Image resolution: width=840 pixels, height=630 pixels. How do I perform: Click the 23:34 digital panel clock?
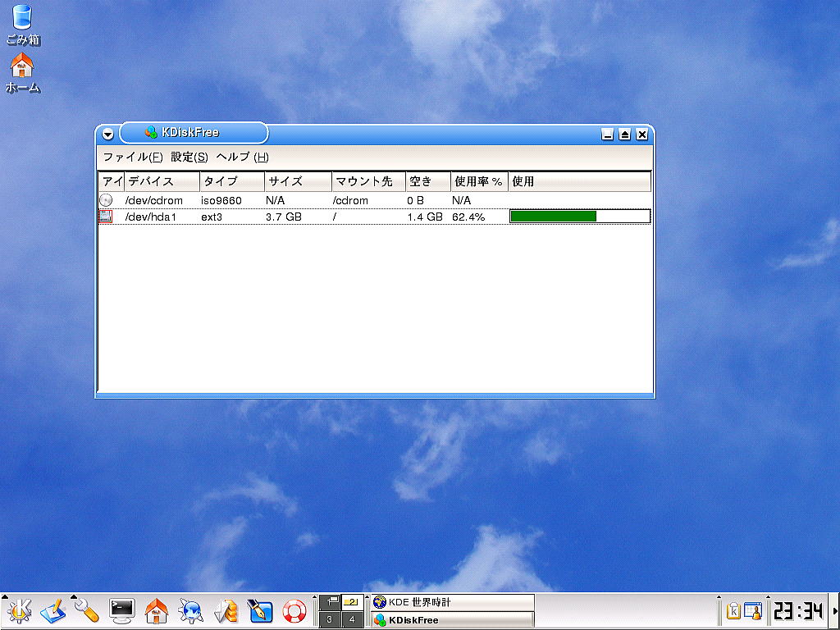tap(798, 611)
